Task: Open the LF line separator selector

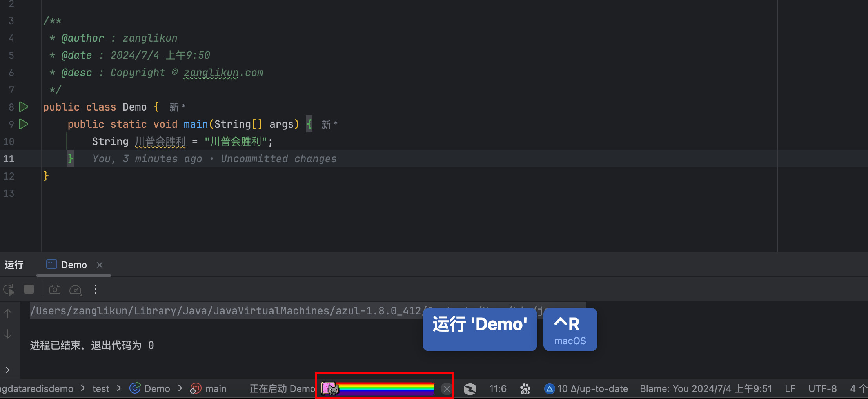Action: coord(790,389)
